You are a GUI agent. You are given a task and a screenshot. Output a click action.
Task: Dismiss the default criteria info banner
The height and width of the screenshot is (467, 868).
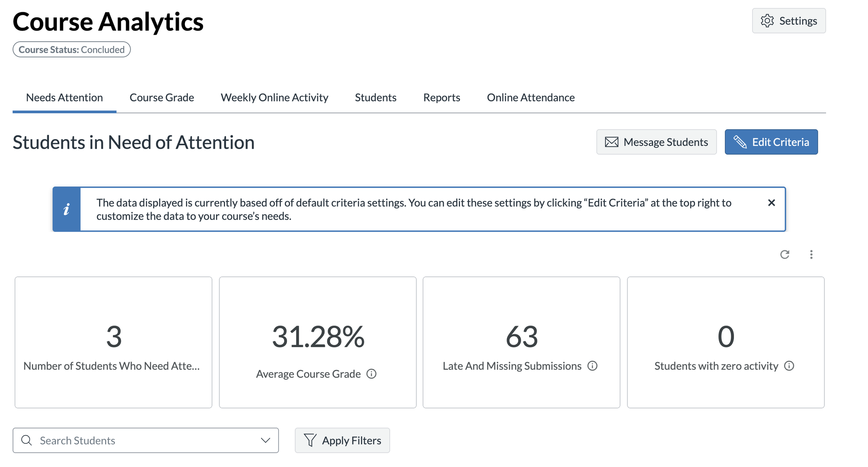pos(771,203)
